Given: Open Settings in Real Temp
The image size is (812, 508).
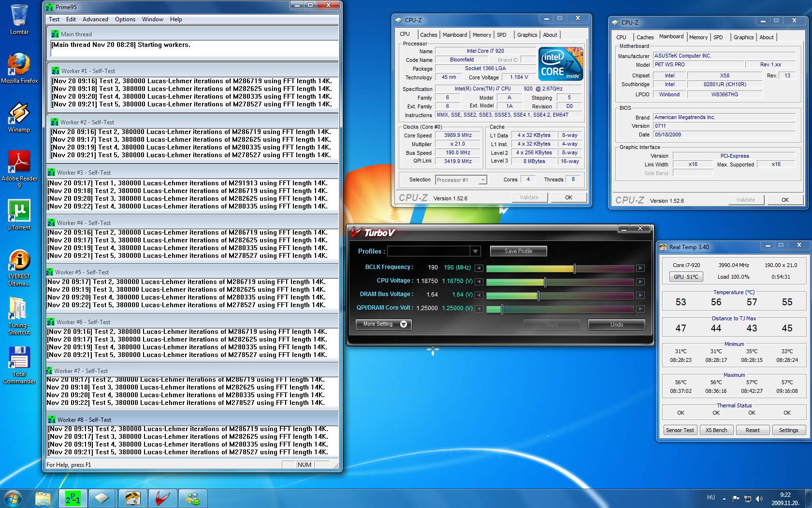Looking at the screenshot, I should (x=789, y=430).
